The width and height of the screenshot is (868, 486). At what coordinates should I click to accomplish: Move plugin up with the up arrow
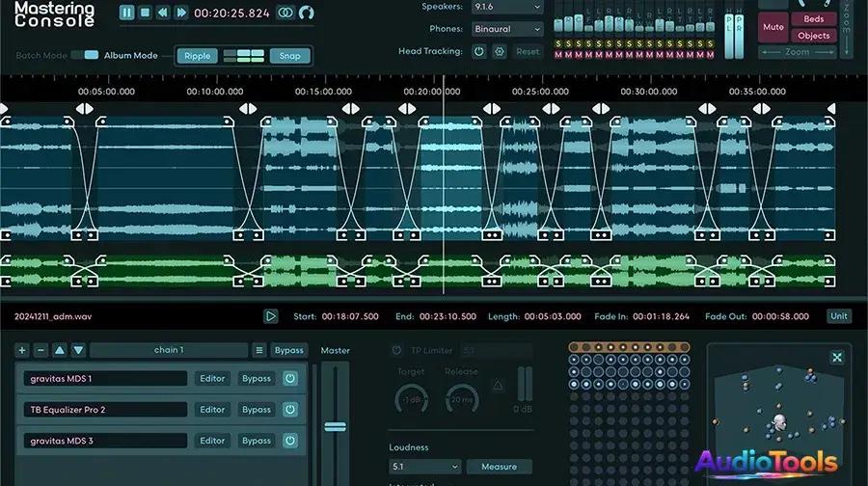click(x=59, y=350)
